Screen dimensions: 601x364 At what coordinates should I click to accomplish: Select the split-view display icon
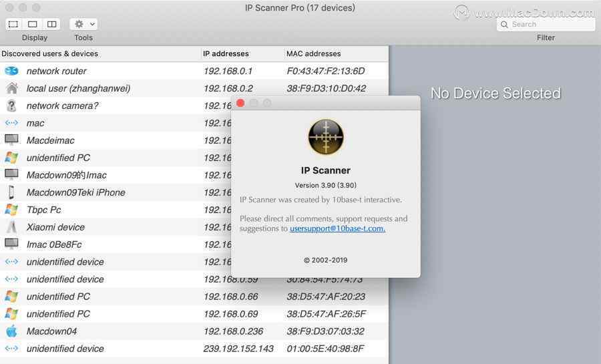pos(51,24)
